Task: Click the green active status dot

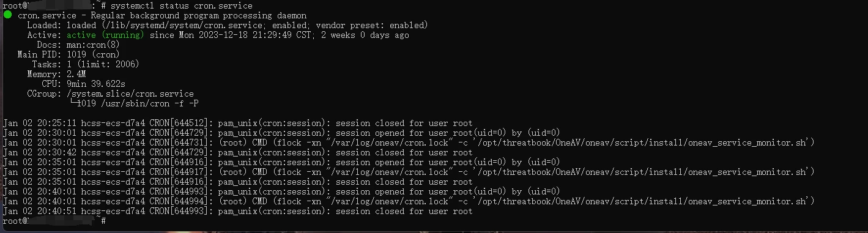Action: (7, 15)
